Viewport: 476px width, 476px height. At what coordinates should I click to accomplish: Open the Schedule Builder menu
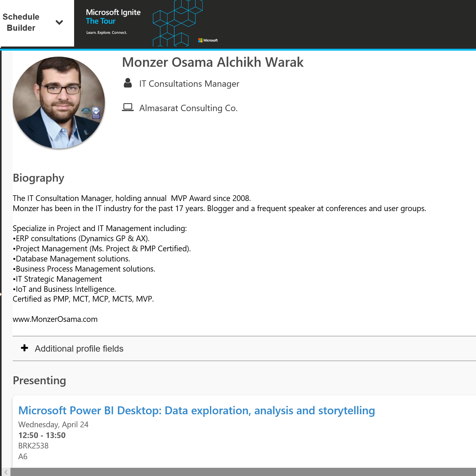pos(21,22)
